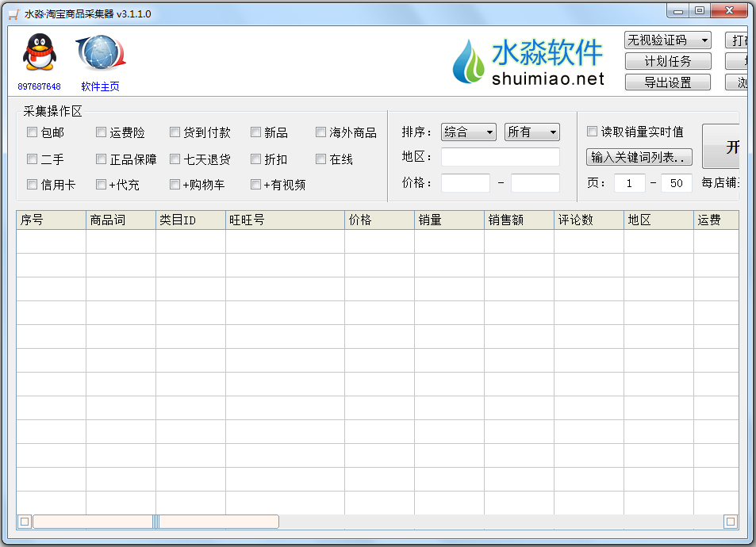Click the right arrow of horizontal scrollbar

tap(730, 522)
